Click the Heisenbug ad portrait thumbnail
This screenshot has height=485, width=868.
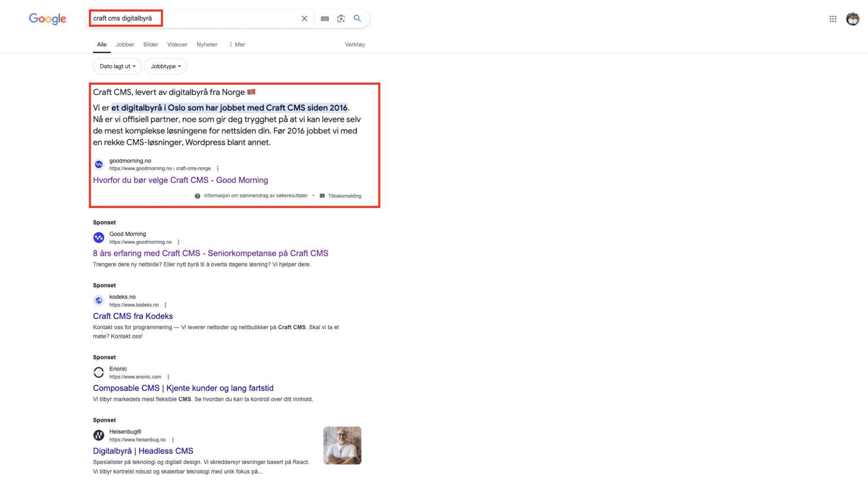(342, 446)
